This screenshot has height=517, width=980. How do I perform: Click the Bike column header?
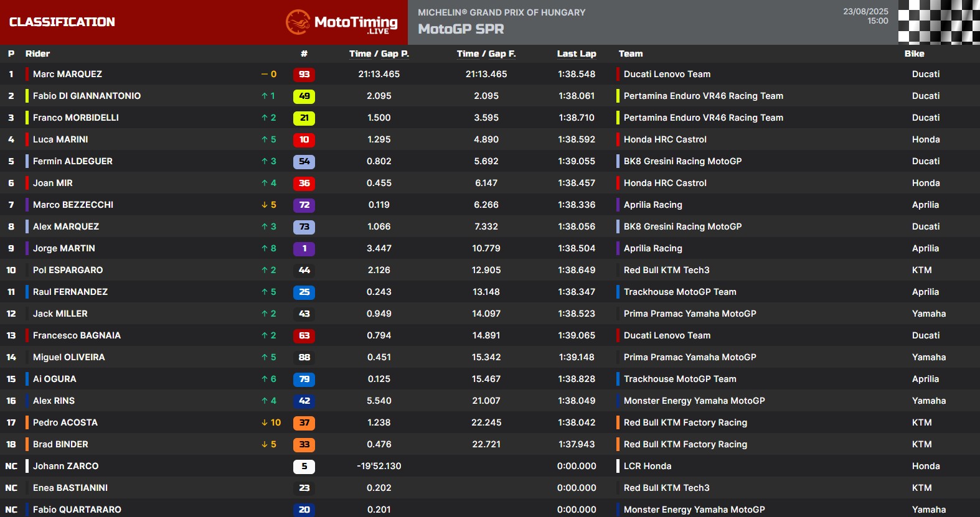(x=915, y=54)
